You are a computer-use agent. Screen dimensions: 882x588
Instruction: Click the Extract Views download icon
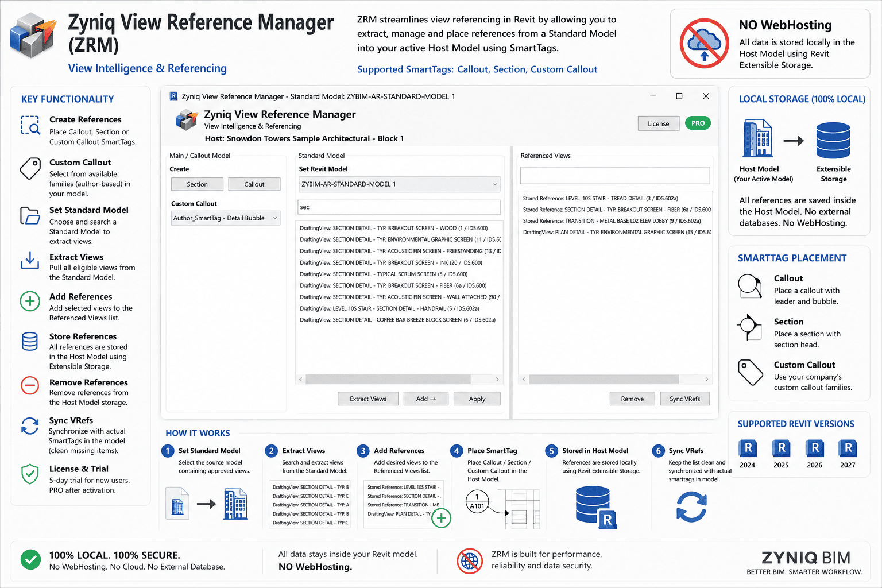click(30, 260)
